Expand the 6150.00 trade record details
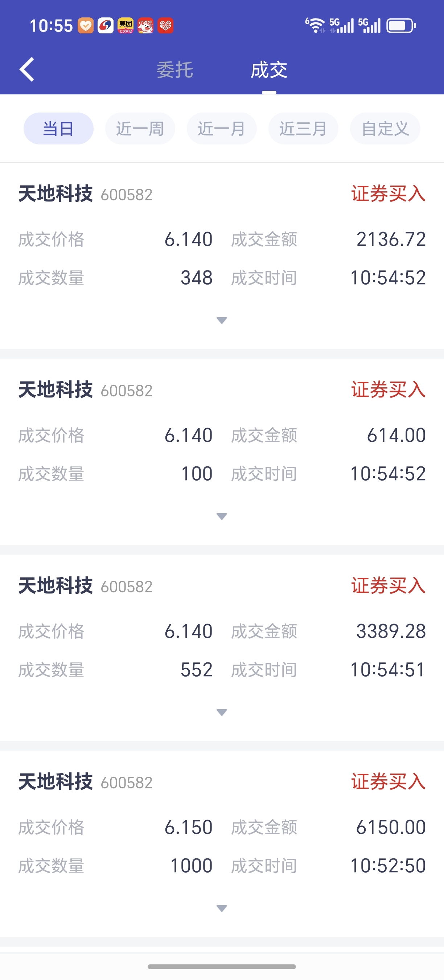 click(x=222, y=908)
